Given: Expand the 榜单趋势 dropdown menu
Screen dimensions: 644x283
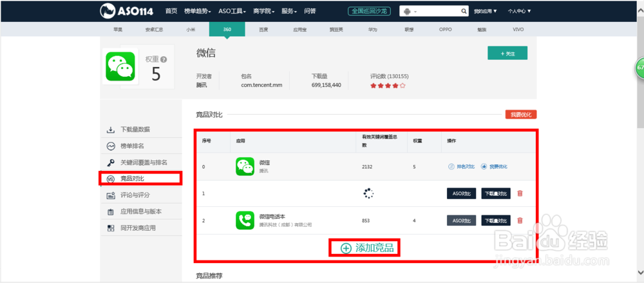Looking at the screenshot, I should click(x=198, y=11).
